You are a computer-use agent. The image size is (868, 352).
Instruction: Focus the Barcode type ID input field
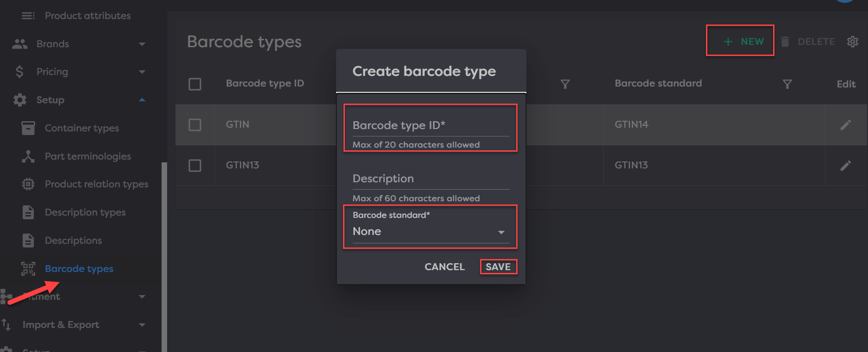tap(431, 126)
